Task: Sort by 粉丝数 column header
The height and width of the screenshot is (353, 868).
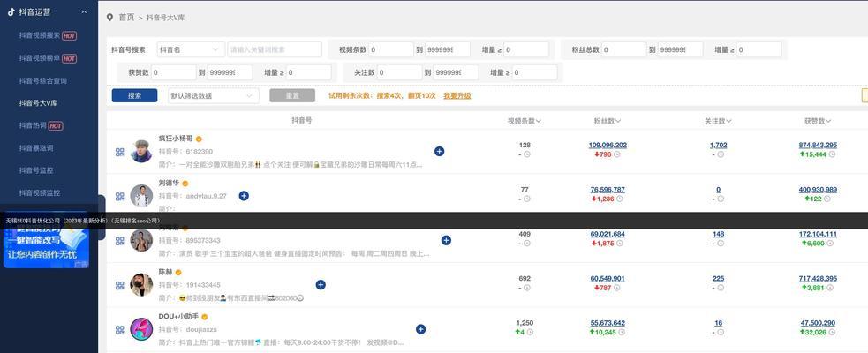Action: (x=608, y=121)
